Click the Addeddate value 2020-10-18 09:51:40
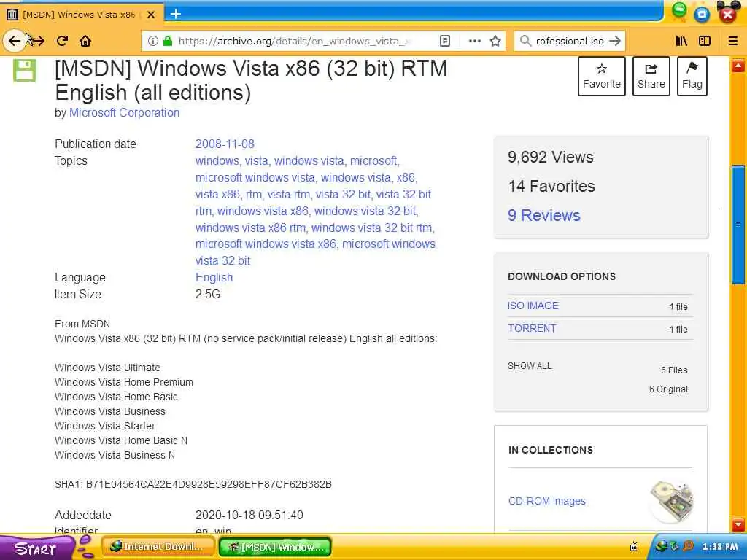 [x=249, y=515]
